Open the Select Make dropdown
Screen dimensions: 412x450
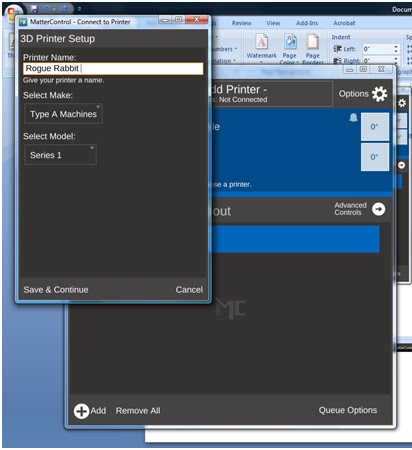[63, 114]
